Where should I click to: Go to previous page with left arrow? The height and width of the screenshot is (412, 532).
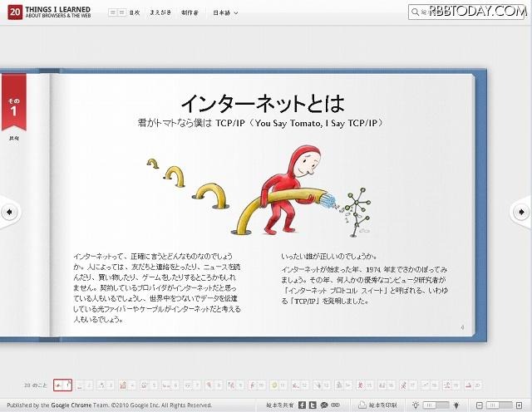tap(9, 212)
